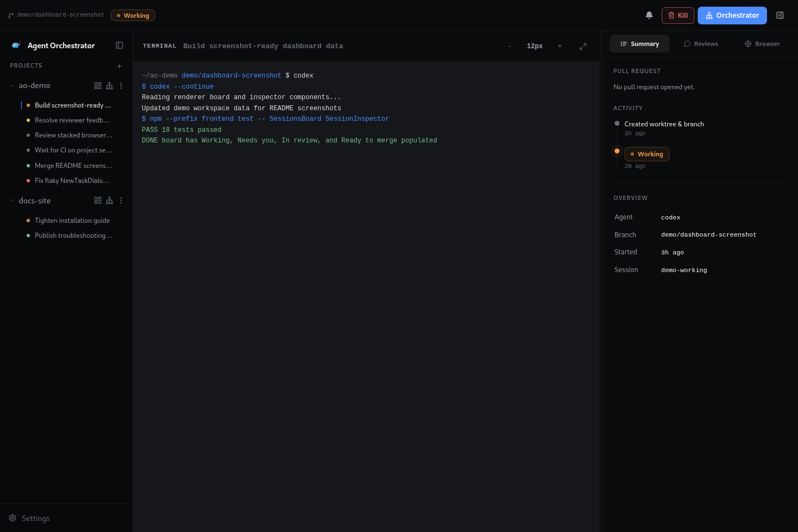Open docs-site orchestrator tree icon
This screenshot has height=532, width=798.
[109, 201]
